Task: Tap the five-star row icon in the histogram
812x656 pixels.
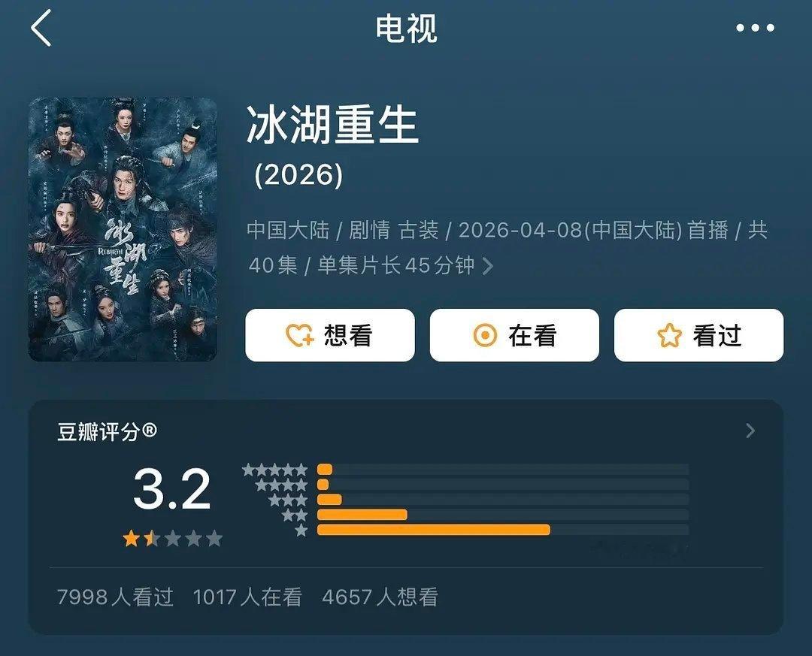Action: pos(275,470)
